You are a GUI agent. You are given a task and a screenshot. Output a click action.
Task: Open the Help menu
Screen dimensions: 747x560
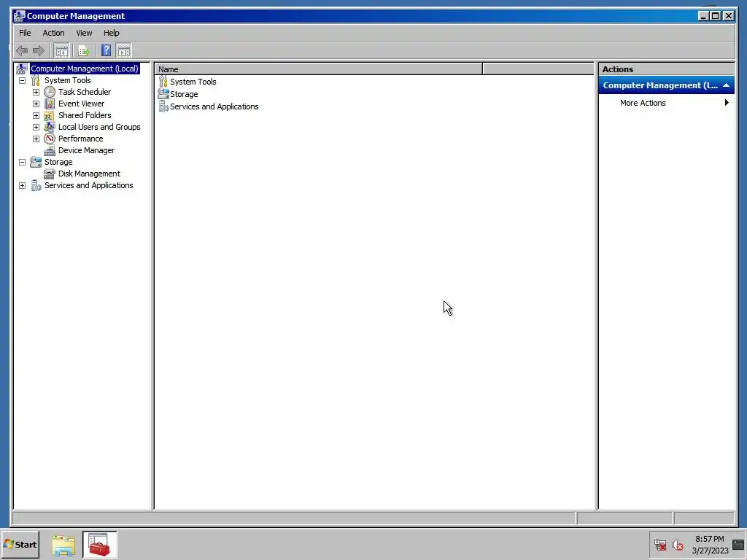(112, 33)
